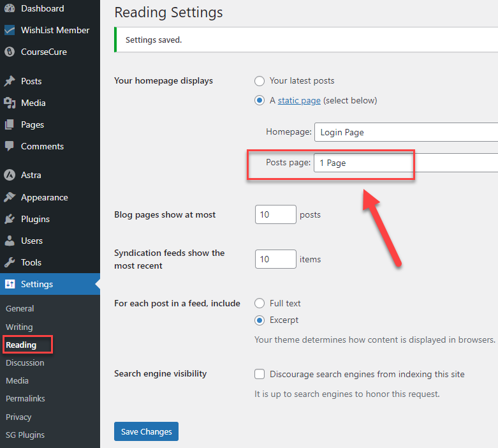
Task: Click the Posts pushpin icon
Action: 10,81
